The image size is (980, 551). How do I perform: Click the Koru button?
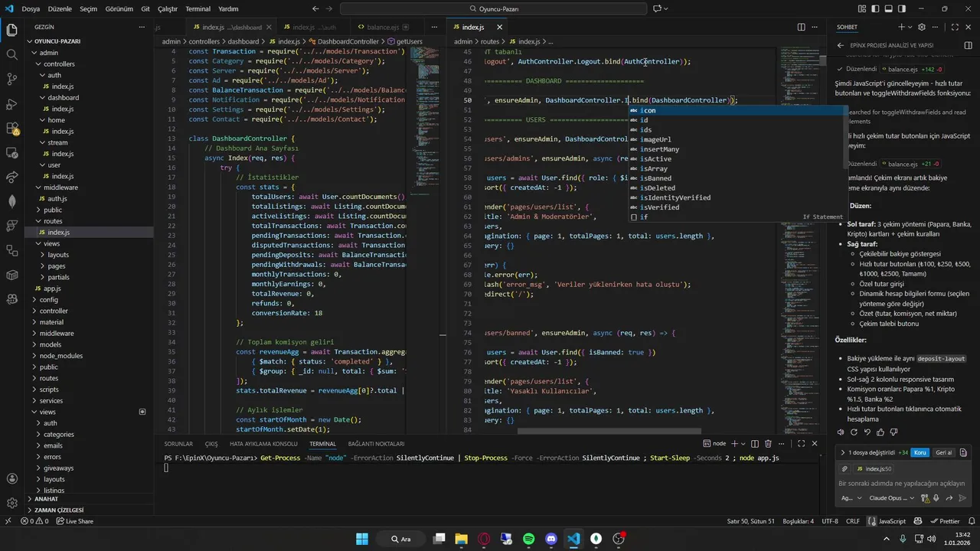pos(920,452)
